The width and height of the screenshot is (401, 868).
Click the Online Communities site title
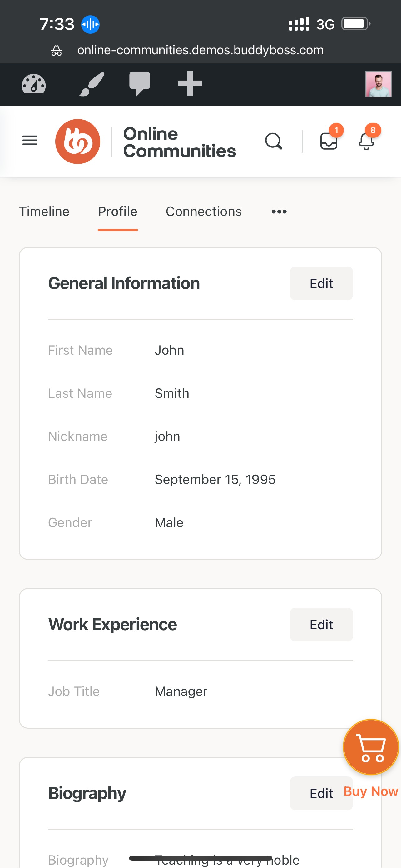point(180,142)
